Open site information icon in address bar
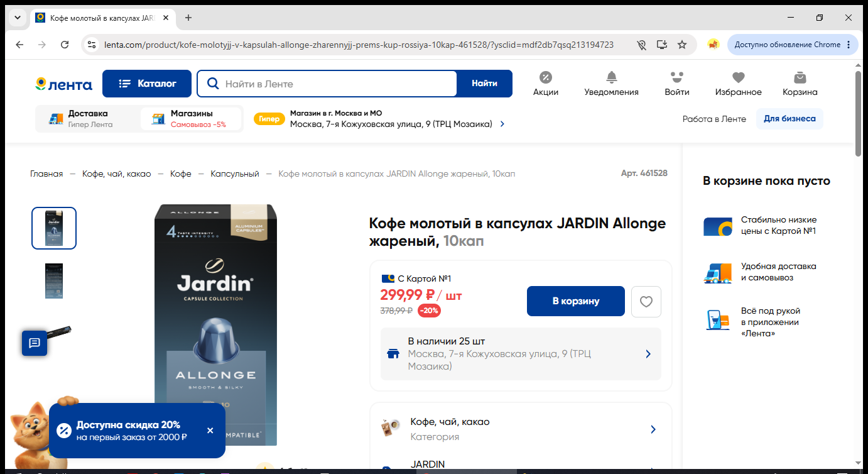 (x=92, y=45)
